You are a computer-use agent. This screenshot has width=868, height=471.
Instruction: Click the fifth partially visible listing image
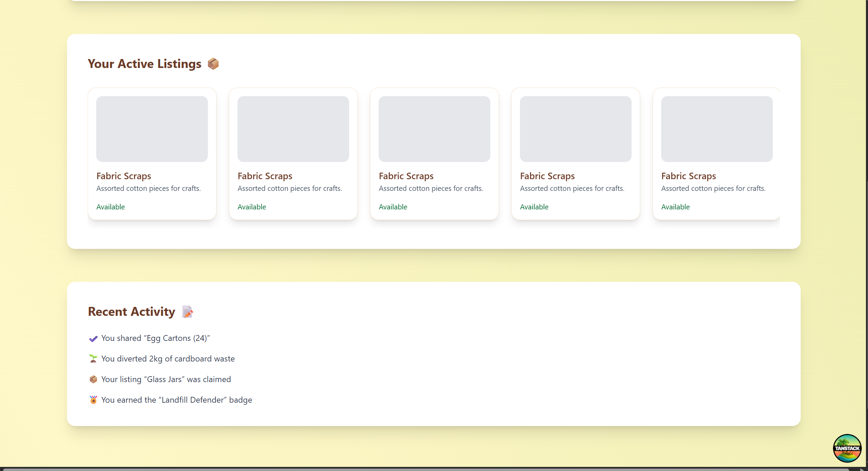[716, 129]
